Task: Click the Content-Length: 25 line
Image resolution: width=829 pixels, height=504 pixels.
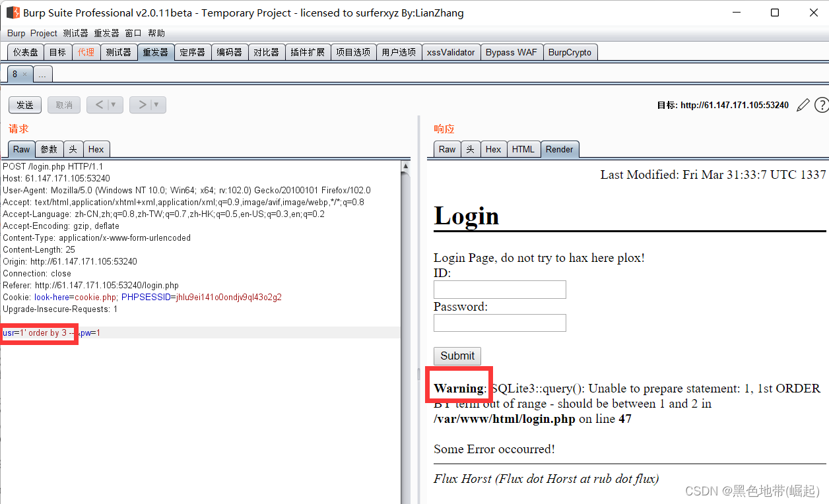Action: coord(39,250)
